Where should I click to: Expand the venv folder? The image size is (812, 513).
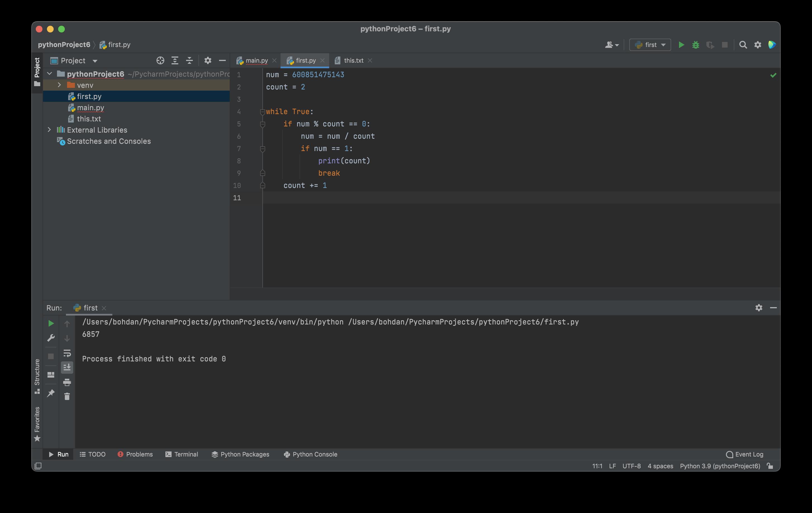click(x=59, y=85)
